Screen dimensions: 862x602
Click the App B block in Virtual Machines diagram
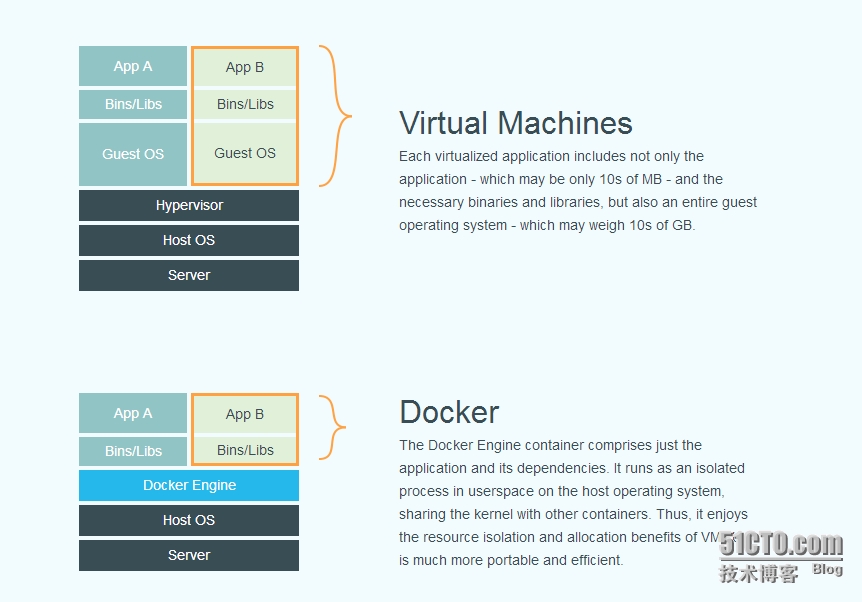click(245, 67)
